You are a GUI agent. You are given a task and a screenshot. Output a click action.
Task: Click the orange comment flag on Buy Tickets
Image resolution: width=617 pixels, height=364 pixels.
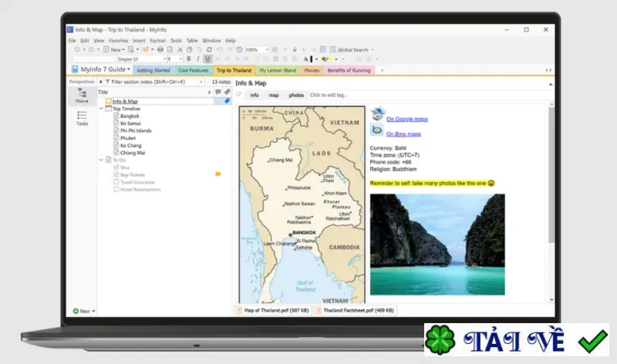tap(217, 174)
